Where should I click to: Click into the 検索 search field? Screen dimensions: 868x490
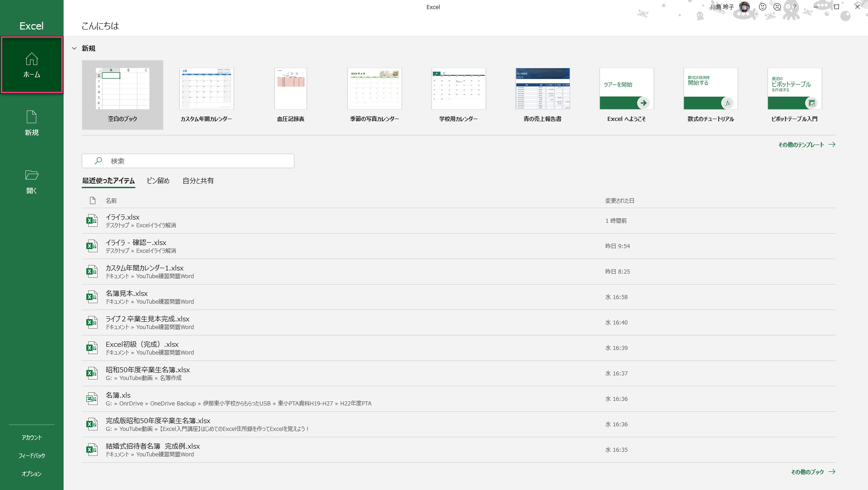(x=188, y=161)
